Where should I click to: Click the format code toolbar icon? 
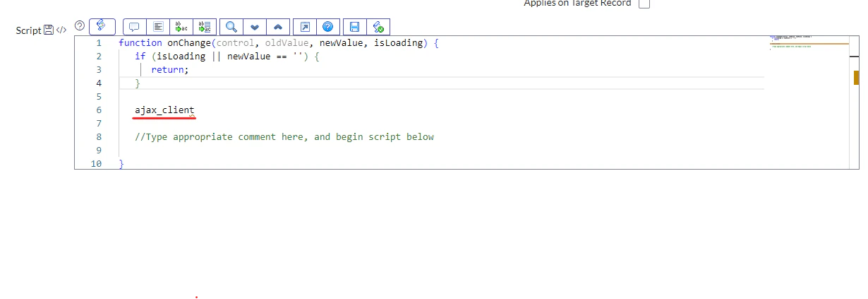(158, 27)
